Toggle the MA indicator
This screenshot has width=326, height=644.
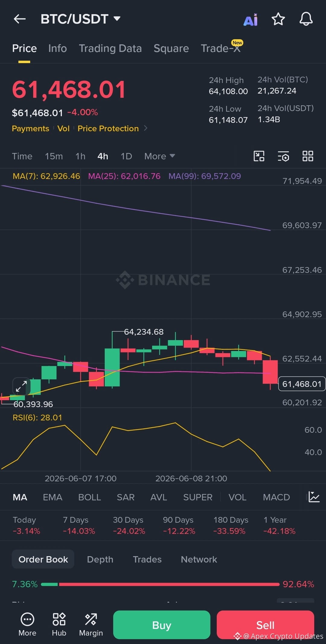tap(20, 497)
